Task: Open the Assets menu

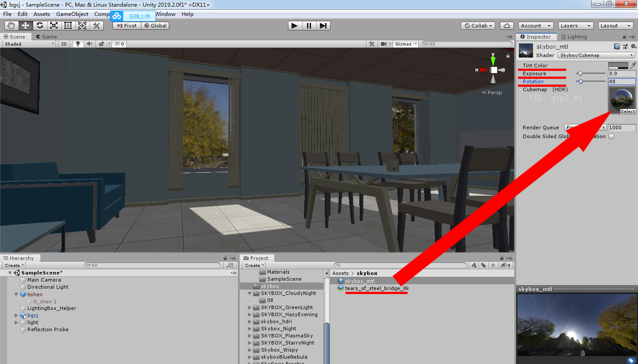Action: click(42, 14)
